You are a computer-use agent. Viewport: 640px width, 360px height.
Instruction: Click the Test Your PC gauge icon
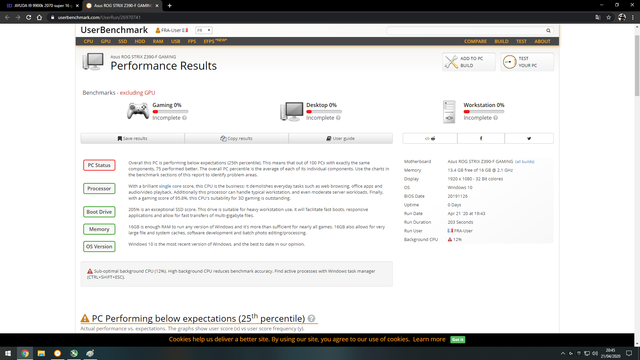pos(509,62)
